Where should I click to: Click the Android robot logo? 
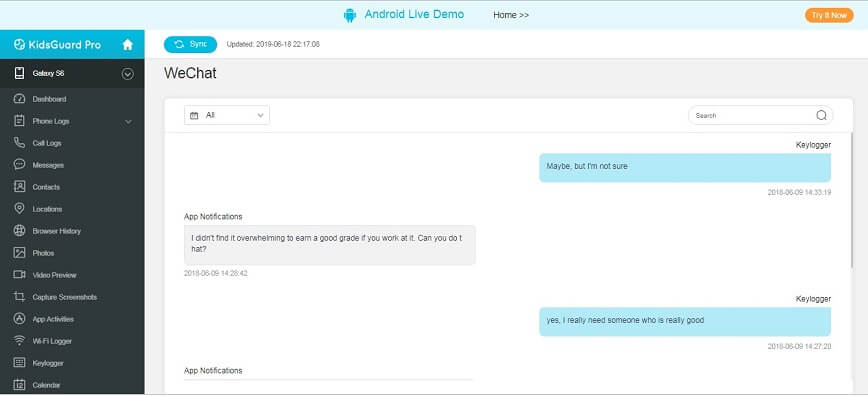click(350, 16)
